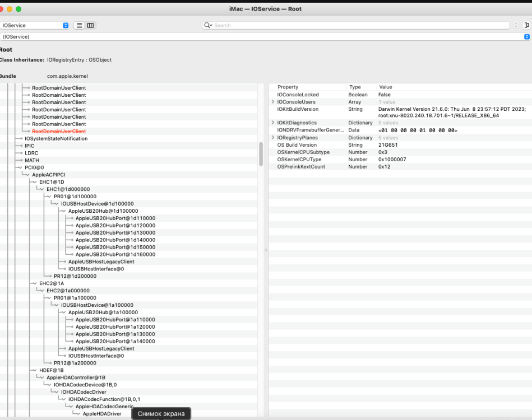Collapse the AppleACPIPCI node

[27, 175]
